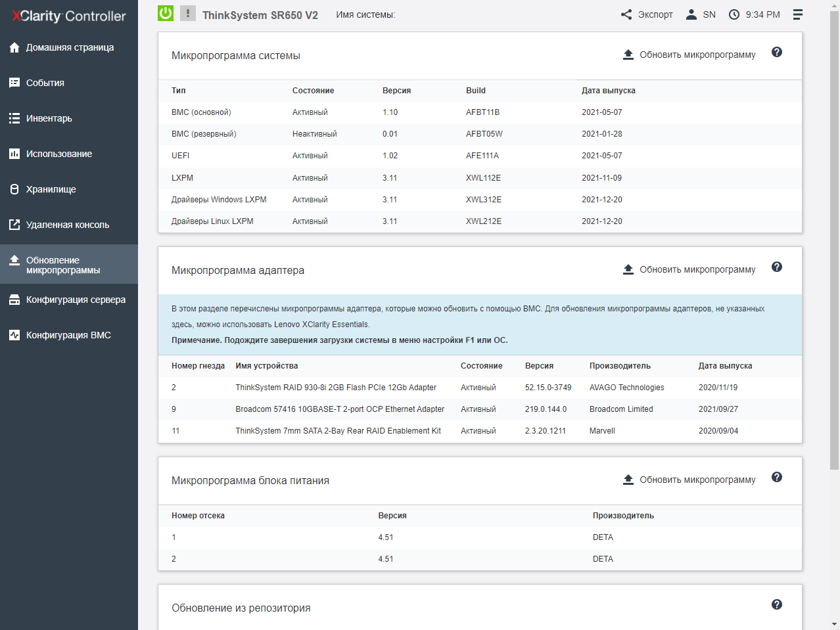The height and width of the screenshot is (630, 840).
Task: Click the 2021-11-09 release date cell
Action: tap(602, 178)
